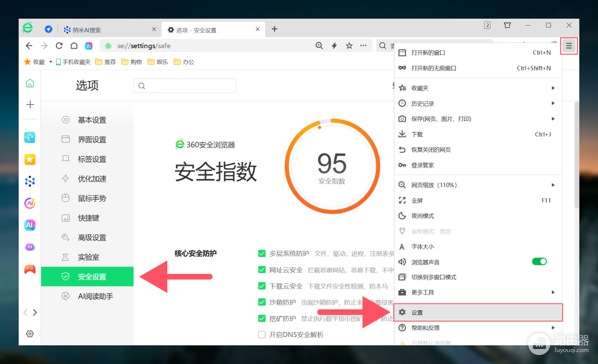The height and width of the screenshot is (364, 598).
Task: Click the lightning speed mode icon
Action: 334,46
